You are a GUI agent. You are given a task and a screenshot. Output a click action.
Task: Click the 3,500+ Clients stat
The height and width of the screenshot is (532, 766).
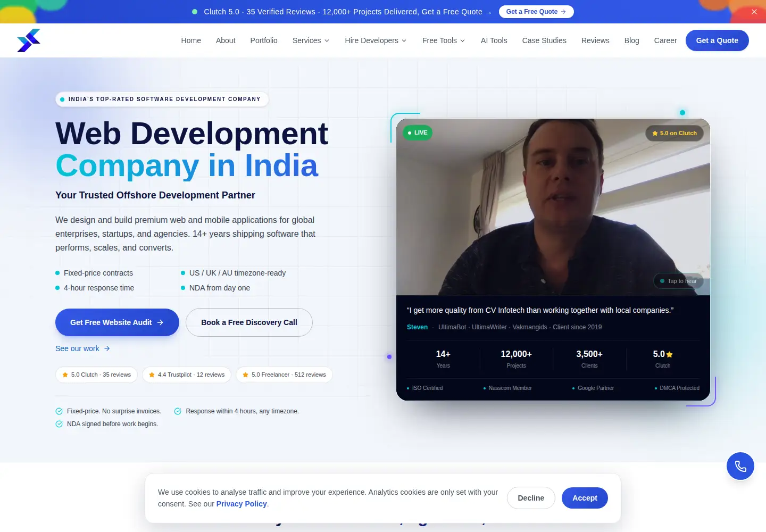tap(589, 359)
